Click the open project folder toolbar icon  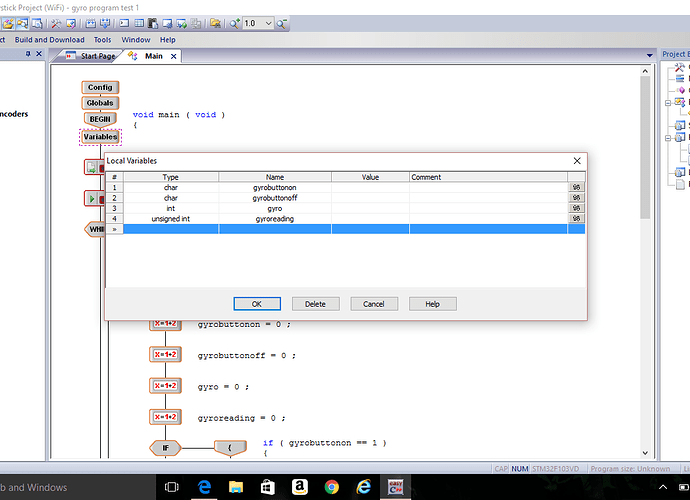point(8,23)
